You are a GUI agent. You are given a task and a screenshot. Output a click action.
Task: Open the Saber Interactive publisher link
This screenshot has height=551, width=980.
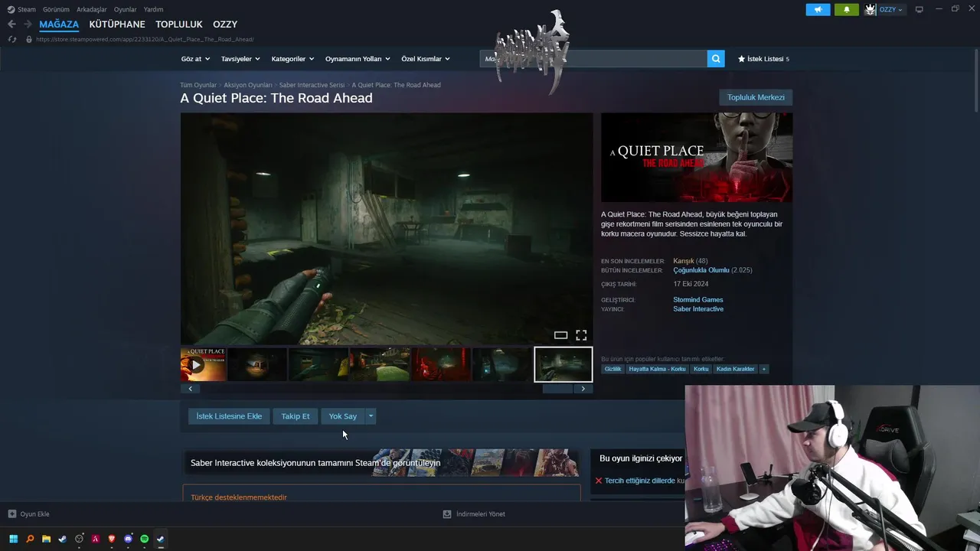(x=698, y=309)
